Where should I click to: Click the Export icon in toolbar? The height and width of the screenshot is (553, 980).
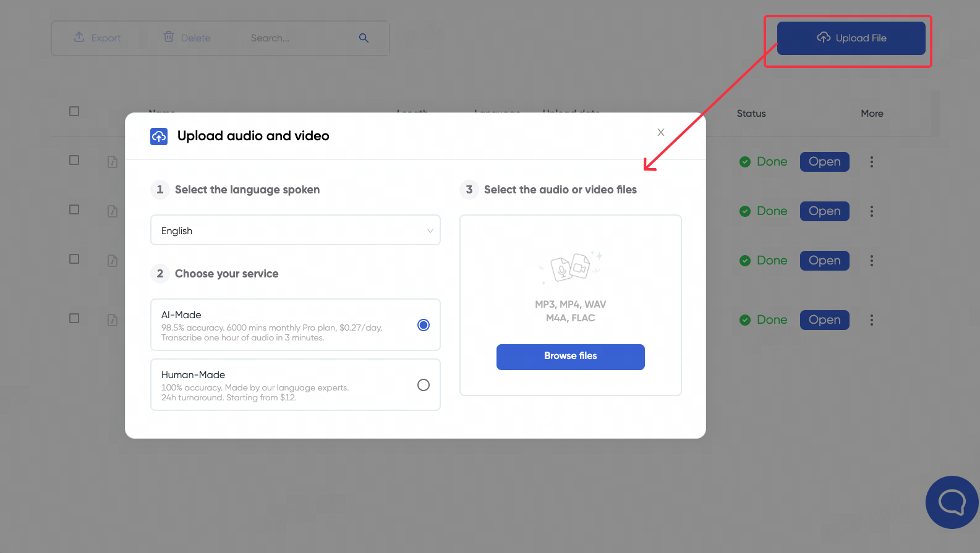coord(79,37)
